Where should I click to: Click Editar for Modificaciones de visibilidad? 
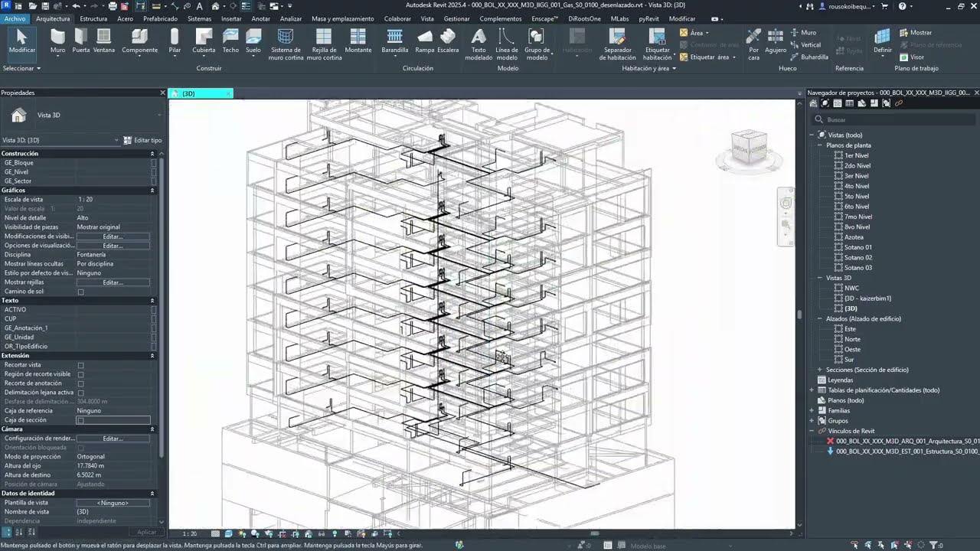pos(113,236)
